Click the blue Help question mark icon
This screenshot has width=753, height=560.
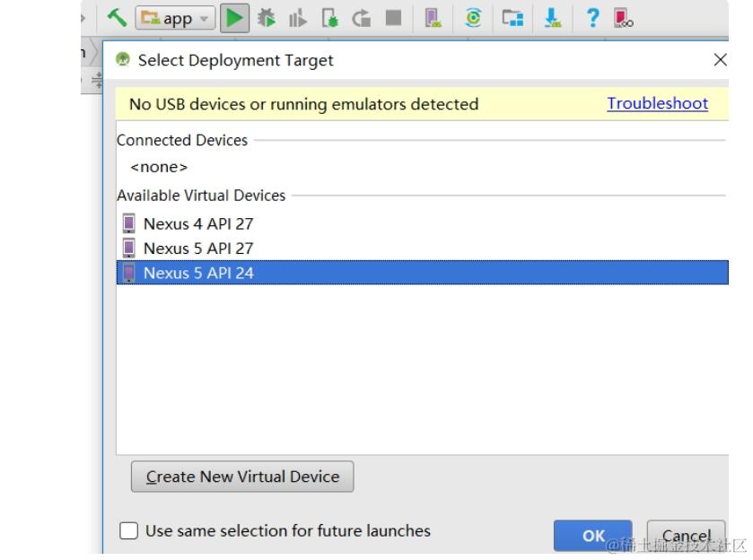[593, 18]
